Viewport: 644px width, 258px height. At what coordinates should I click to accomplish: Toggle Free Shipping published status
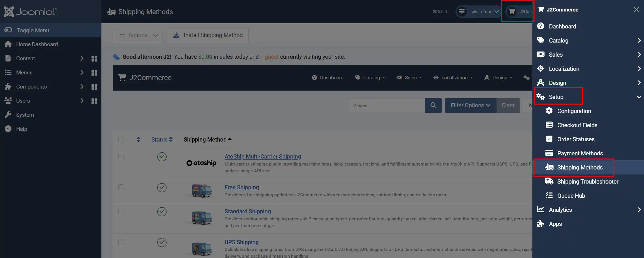(x=162, y=187)
